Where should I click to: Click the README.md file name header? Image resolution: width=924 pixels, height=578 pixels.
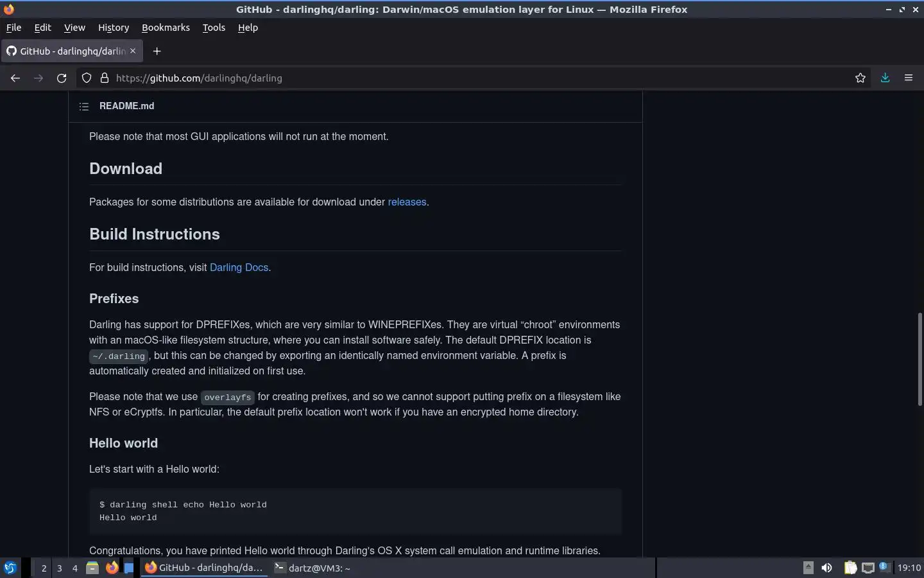126,106
